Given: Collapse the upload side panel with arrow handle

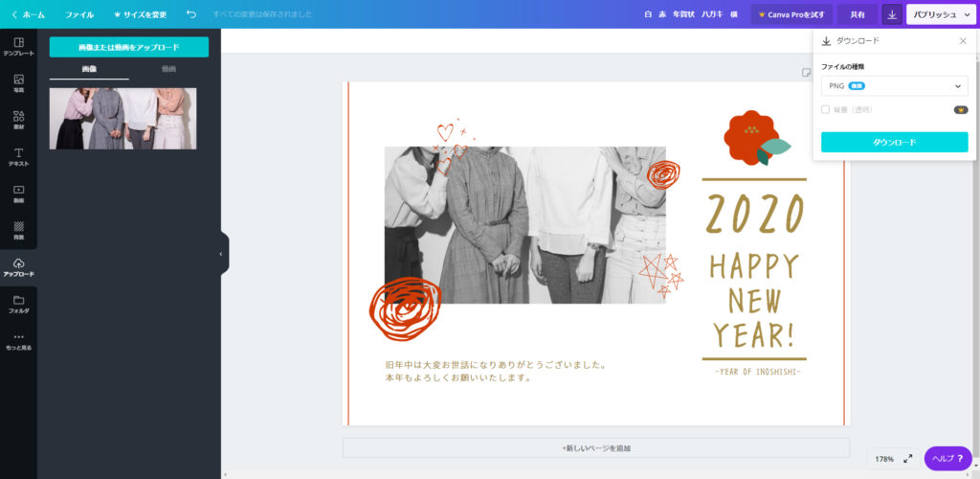Looking at the screenshot, I should click(x=221, y=254).
